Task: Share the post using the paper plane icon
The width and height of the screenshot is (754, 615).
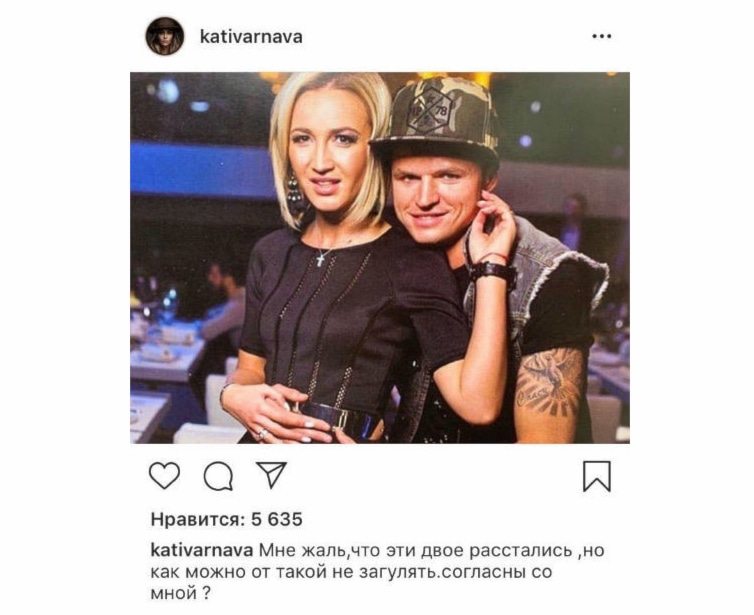Action: (x=271, y=475)
